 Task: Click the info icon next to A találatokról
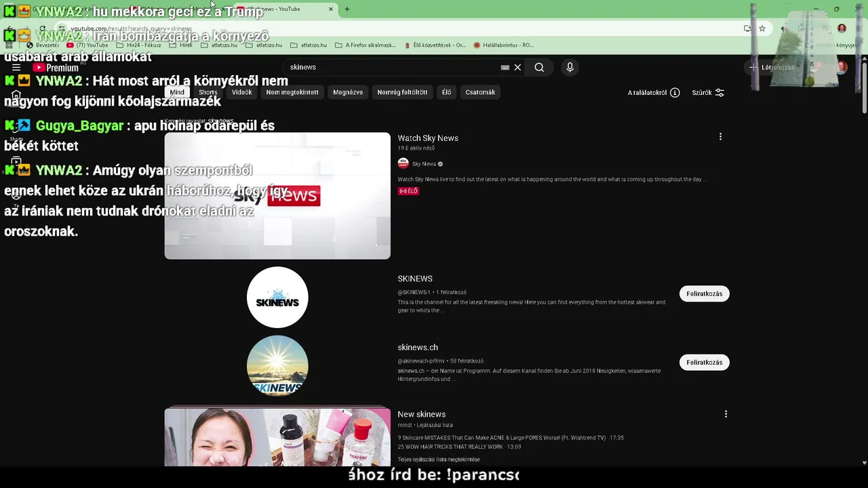[x=675, y=93]
